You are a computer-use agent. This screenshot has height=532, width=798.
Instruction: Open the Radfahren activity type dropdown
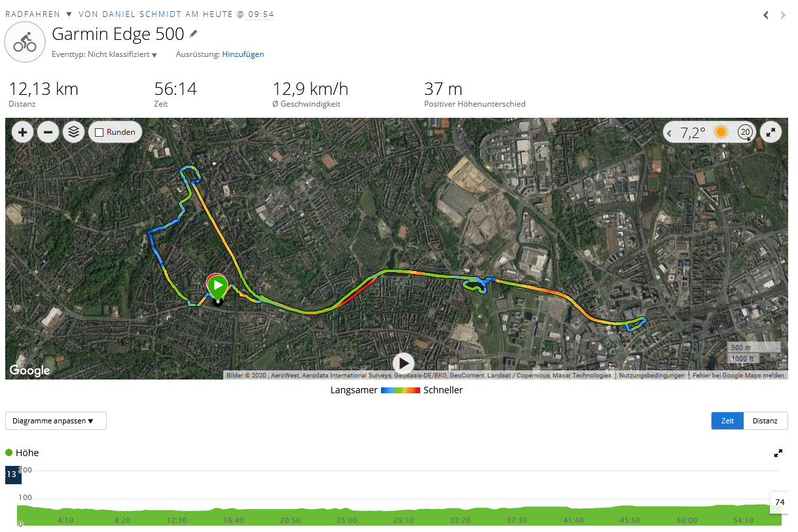coord(69,14)
